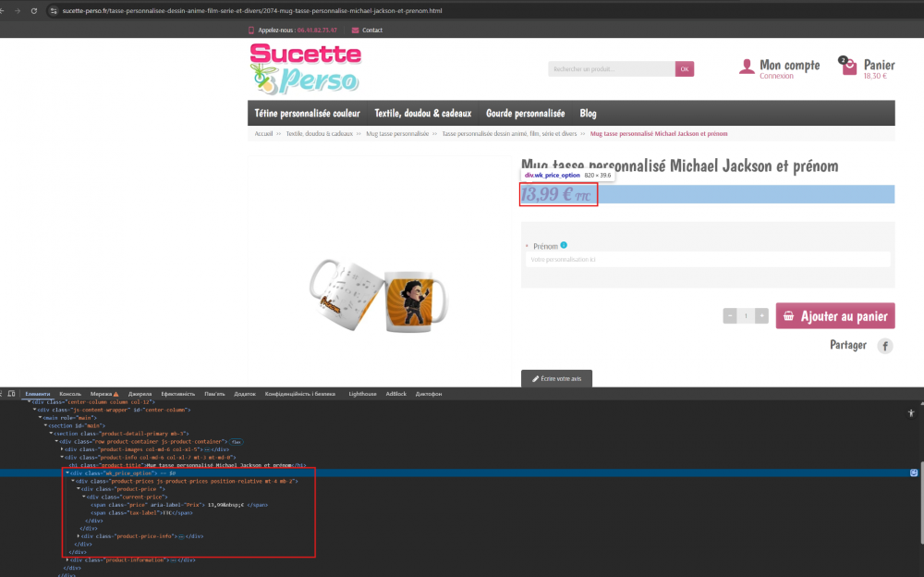Open Textile, doudou & cadeaux breadcrumb
This screenshot has height=577, width=924.
pos(319,134)
